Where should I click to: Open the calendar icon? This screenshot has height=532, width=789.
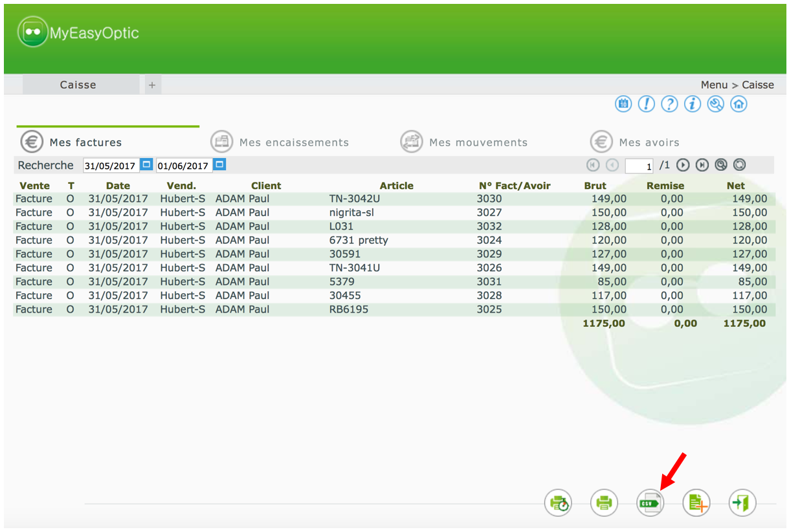pos(623,104)
